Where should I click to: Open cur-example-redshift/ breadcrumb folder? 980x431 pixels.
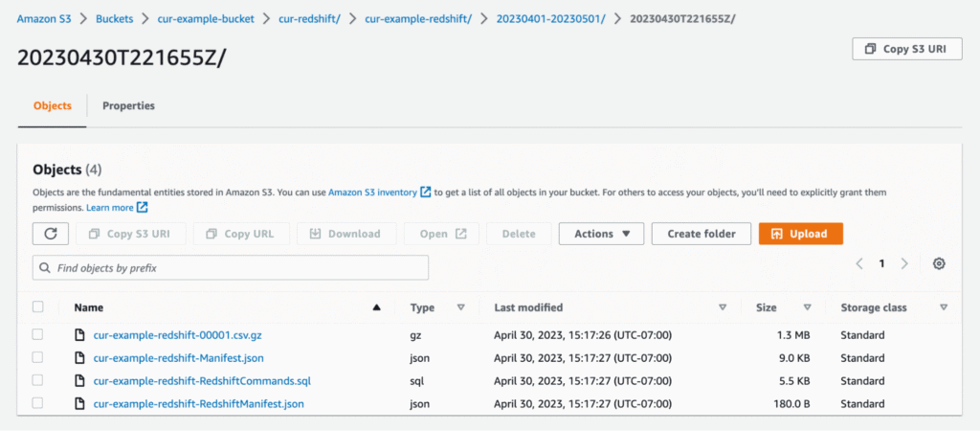pos(418,19)
